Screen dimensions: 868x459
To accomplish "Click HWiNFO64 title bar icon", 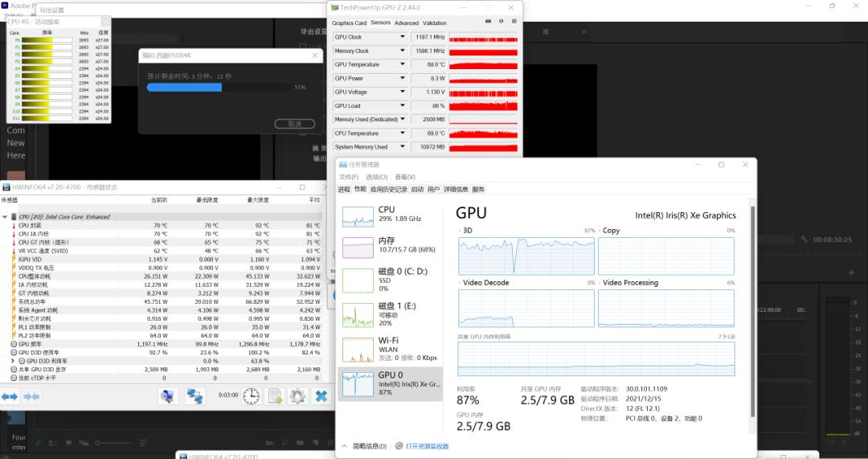I will click(x=6, y=187).
